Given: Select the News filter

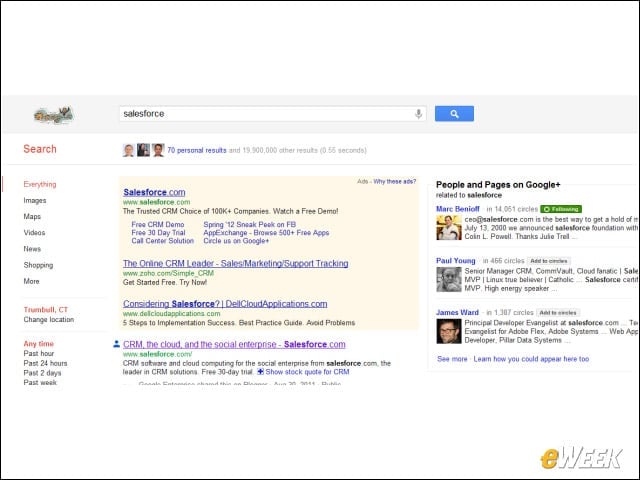Looking at the screenshot, I should tap(32, 249).
